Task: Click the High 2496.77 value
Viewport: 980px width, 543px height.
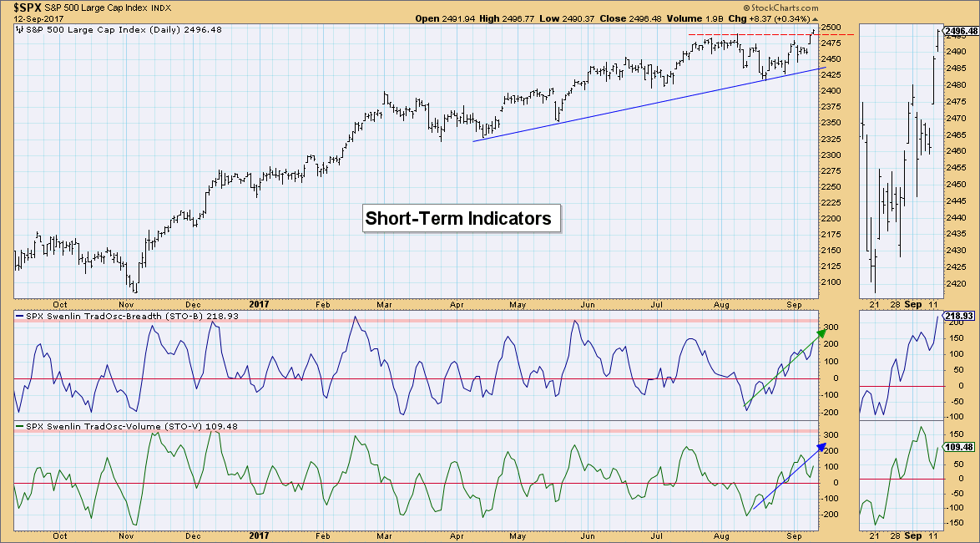Action: [508, 18]
